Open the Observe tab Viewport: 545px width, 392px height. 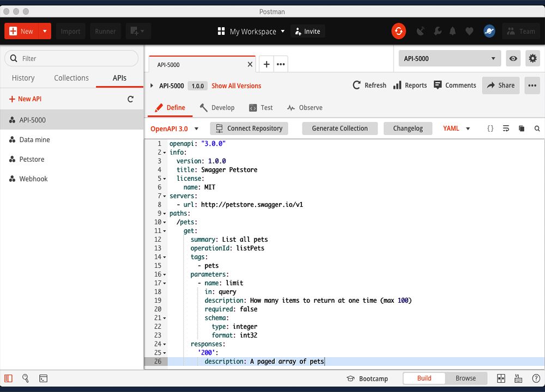pyautogui.click(x=305, y=108)
